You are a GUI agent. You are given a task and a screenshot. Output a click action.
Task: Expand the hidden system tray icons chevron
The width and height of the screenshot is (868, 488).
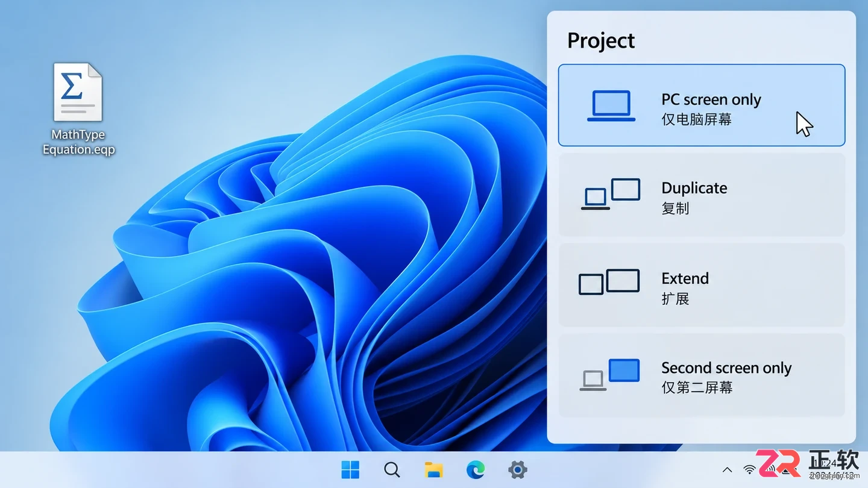(728, 470)
